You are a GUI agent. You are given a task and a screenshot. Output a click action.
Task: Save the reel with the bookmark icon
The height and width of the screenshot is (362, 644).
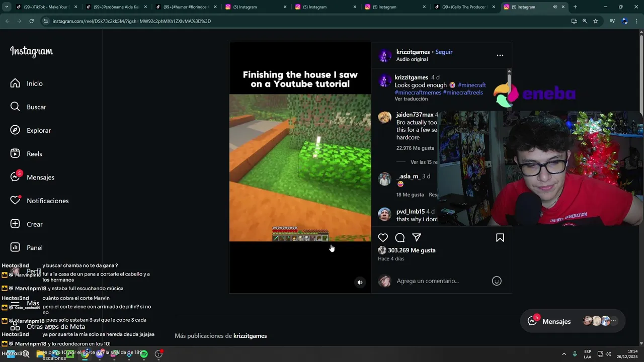500,238
